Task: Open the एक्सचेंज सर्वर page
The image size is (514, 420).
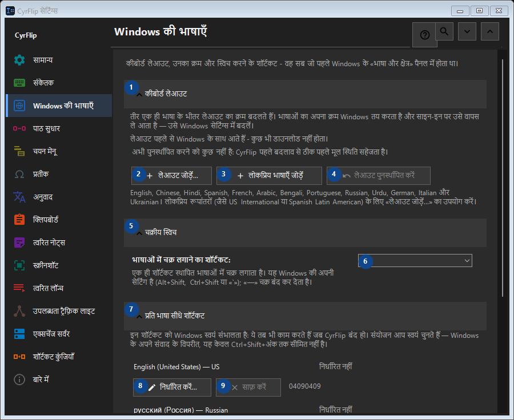Action: coord(59,334)
